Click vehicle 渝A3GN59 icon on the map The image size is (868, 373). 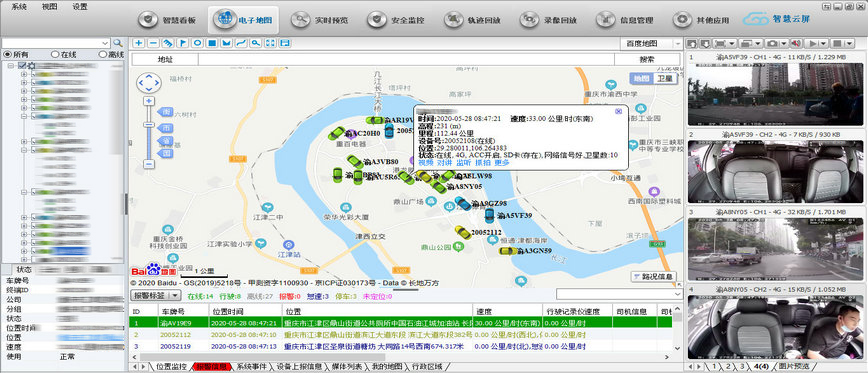point(507,251)
